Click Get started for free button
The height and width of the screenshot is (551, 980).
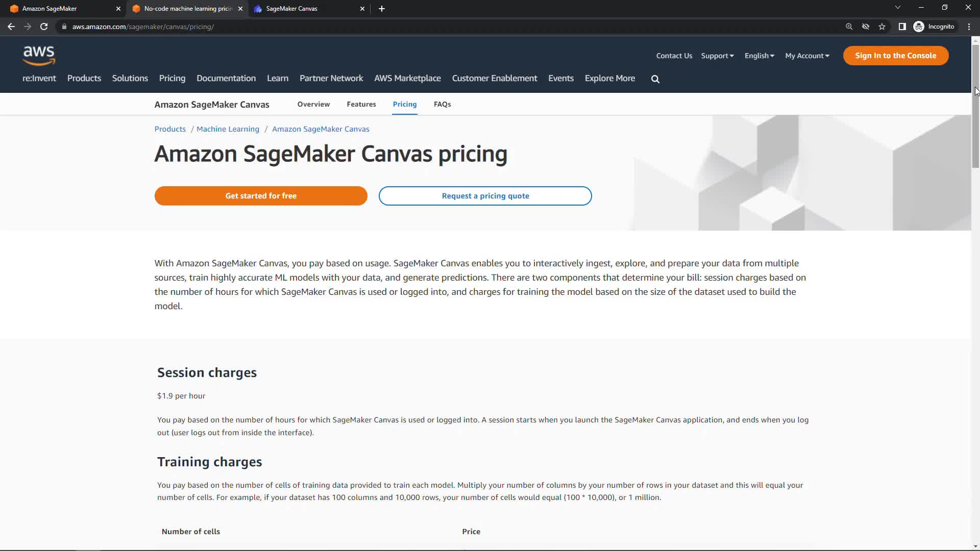(261, 196)
